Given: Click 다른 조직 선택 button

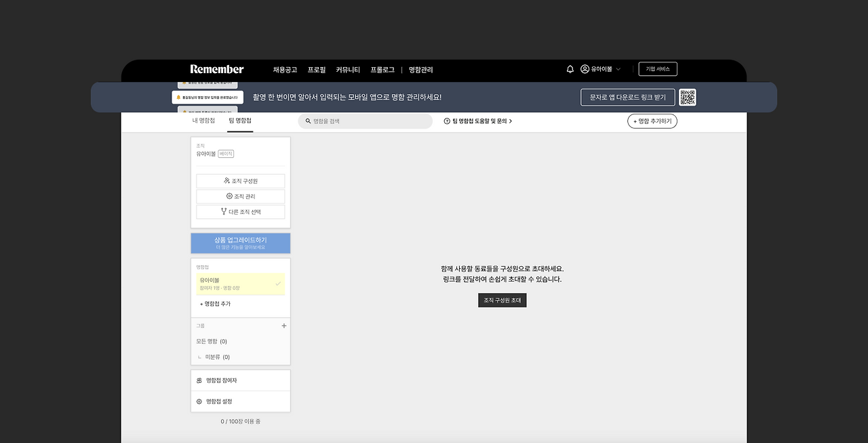Looking at the screenshot, I should pyautogui.click(x=241, y=212).
